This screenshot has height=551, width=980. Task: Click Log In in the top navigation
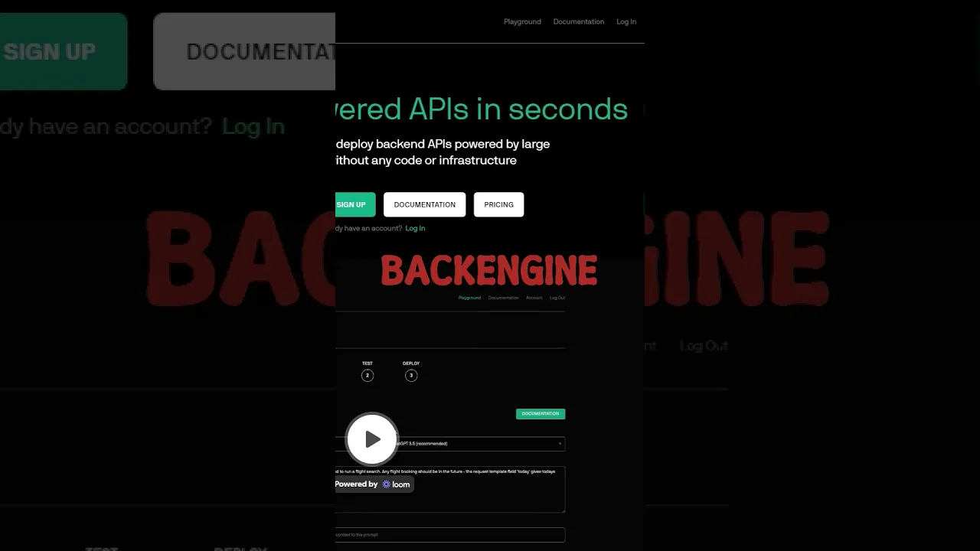pyautogui.click(x=626, y=21)
